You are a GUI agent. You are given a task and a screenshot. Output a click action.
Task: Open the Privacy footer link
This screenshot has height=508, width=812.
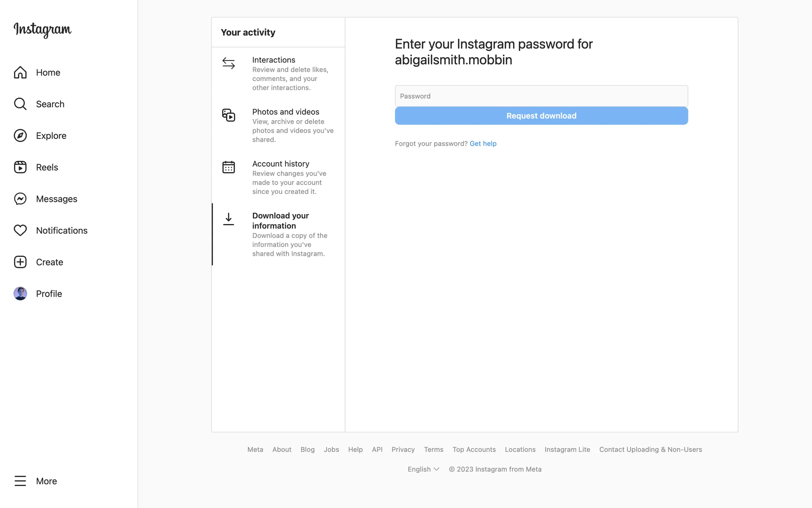click(403, 450)
